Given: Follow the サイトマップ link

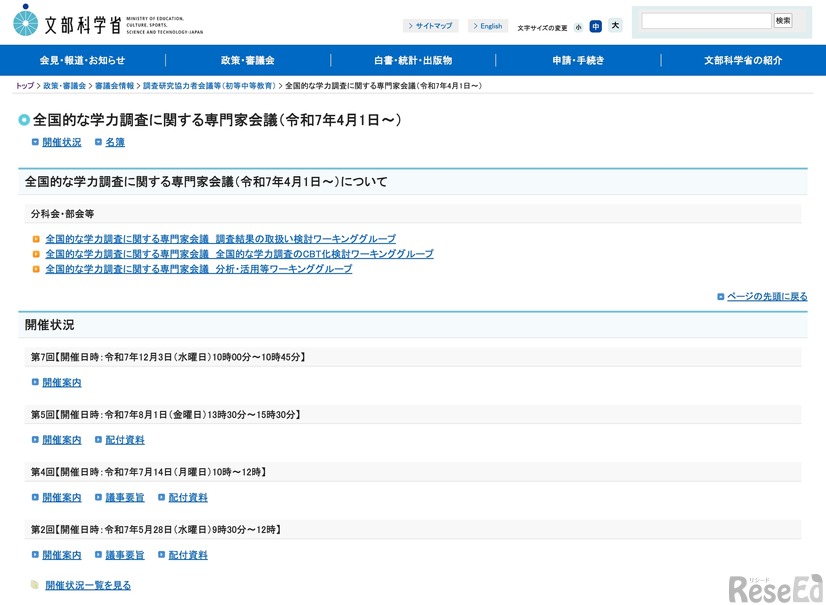Looking at the screenshot, I should click(x=429, y=25).
